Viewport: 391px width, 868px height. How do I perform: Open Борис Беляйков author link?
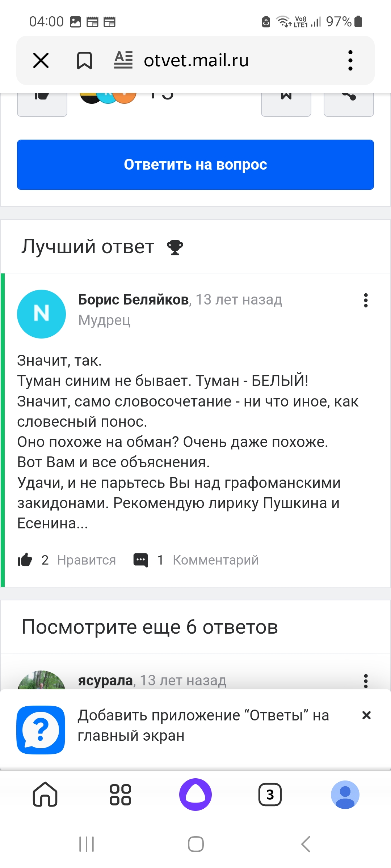coord(133,299)
